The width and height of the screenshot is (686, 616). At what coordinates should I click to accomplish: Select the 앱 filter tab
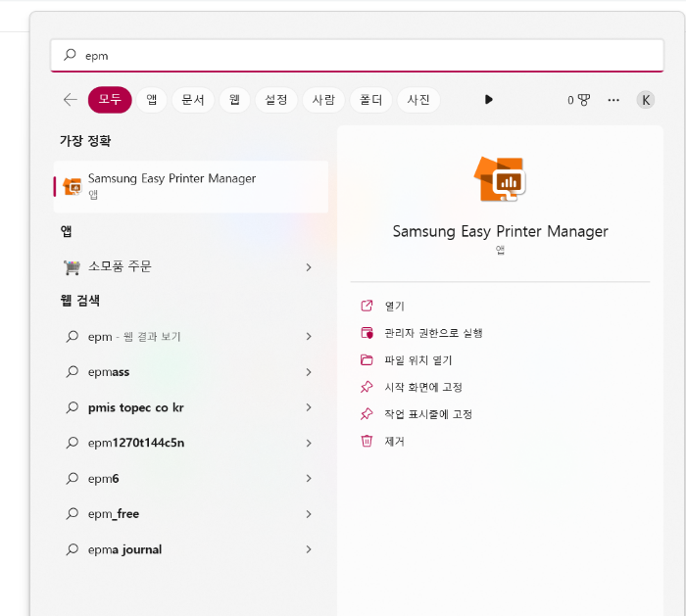pos(151,100)
